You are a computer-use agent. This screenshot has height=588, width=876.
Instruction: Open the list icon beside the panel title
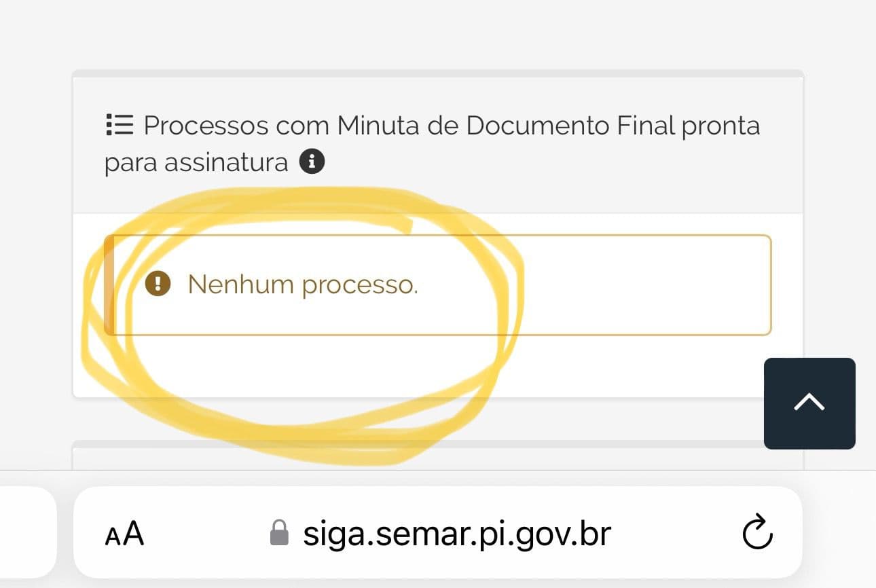point(119,124)
